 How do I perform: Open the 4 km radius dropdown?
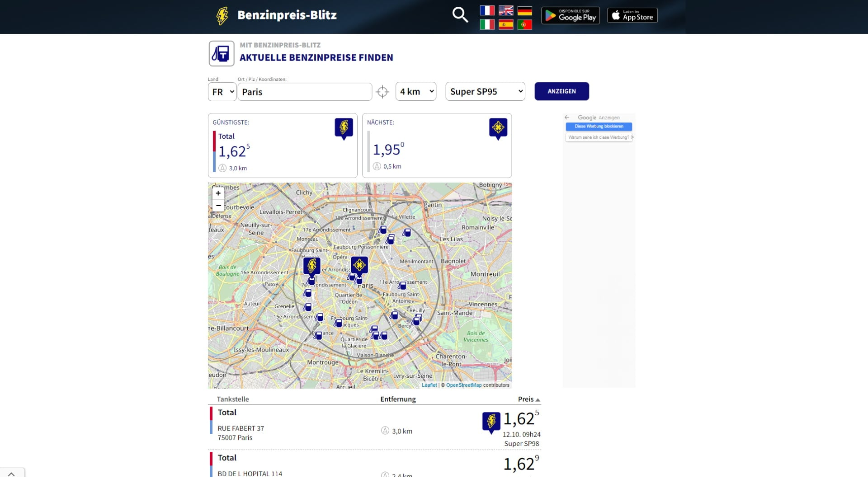click(415, 91)
